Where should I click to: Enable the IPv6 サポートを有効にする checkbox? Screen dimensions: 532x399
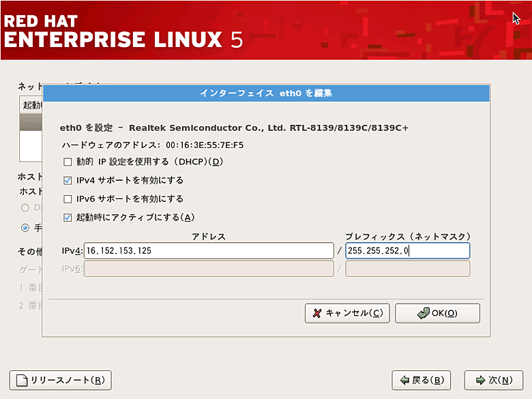tap(68, 199)
